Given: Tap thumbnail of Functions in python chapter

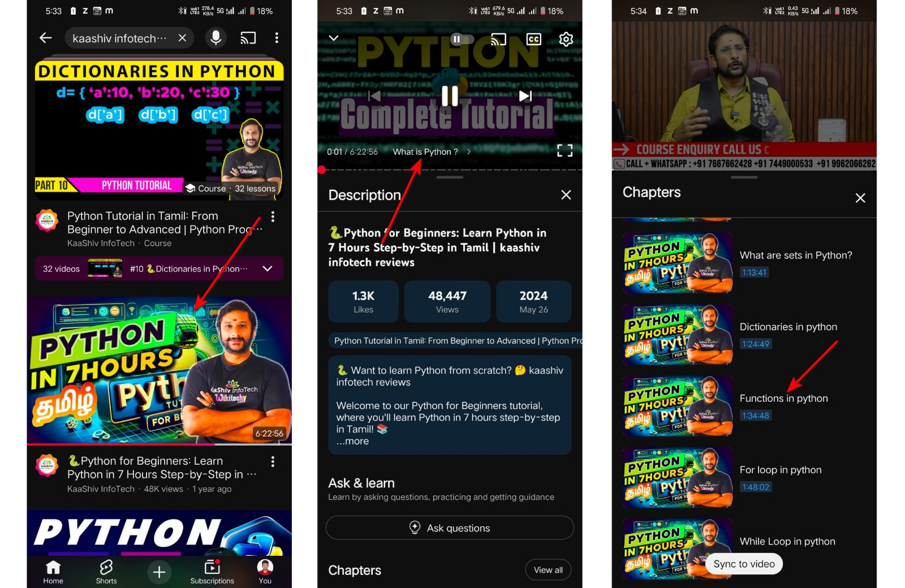Looking at the screenshot, I should [678, 406].
